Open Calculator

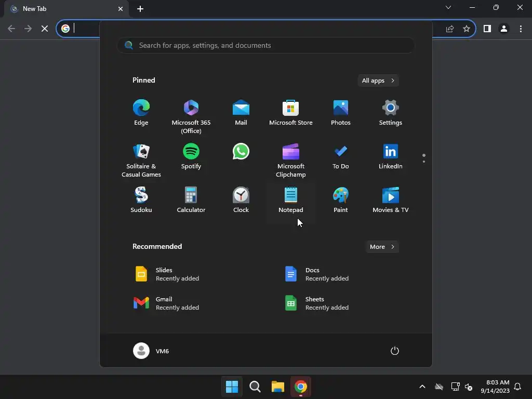point(191,200)
